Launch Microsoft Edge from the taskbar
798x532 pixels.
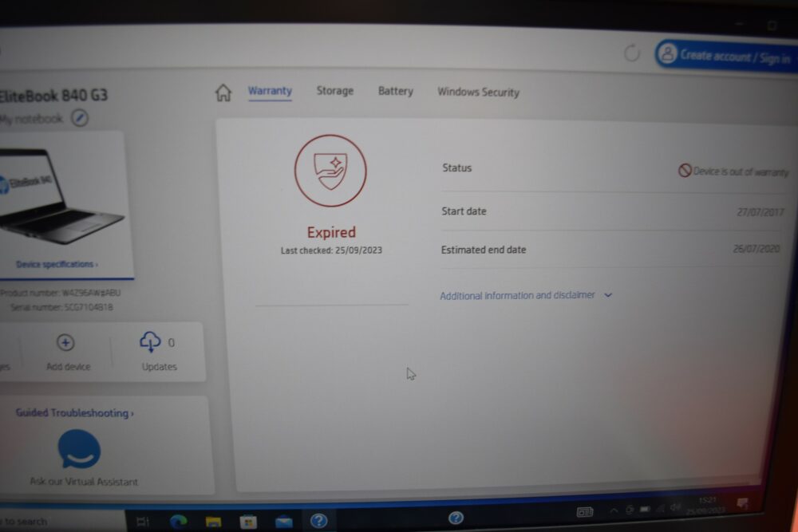[179, 522]
